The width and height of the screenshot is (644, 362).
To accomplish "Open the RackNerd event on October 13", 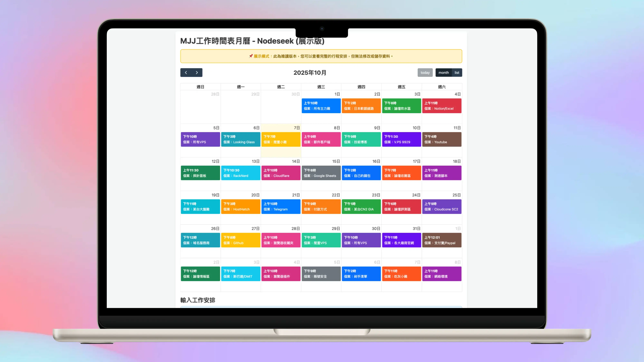I will (x=241, y=173).
